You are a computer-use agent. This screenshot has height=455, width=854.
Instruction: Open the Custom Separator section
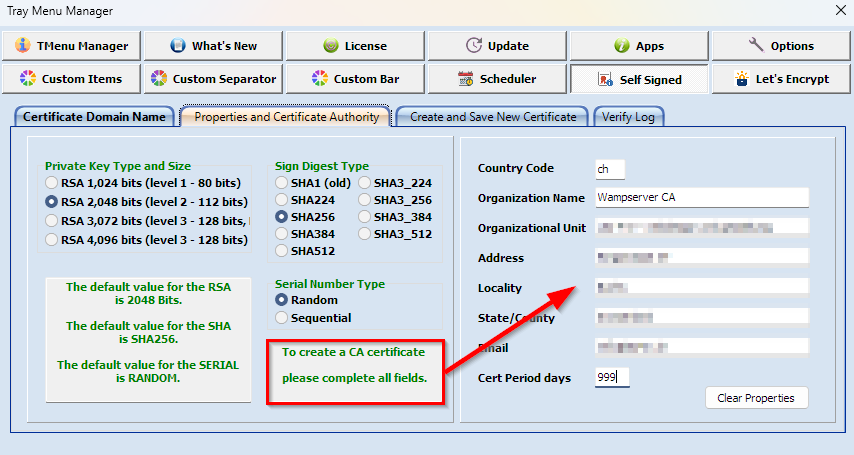[x=213, y=79]
